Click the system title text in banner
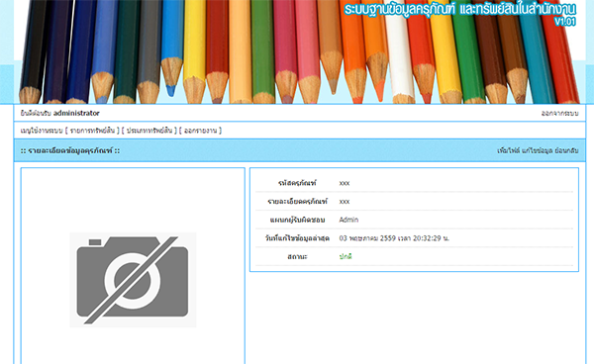594x364 pixels. tap(459, 9)
